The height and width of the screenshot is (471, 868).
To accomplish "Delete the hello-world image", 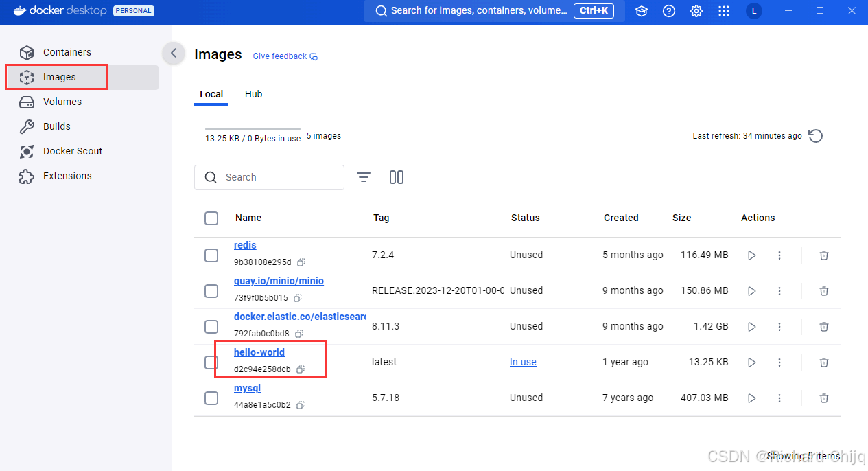I will (x=824, y=363).
